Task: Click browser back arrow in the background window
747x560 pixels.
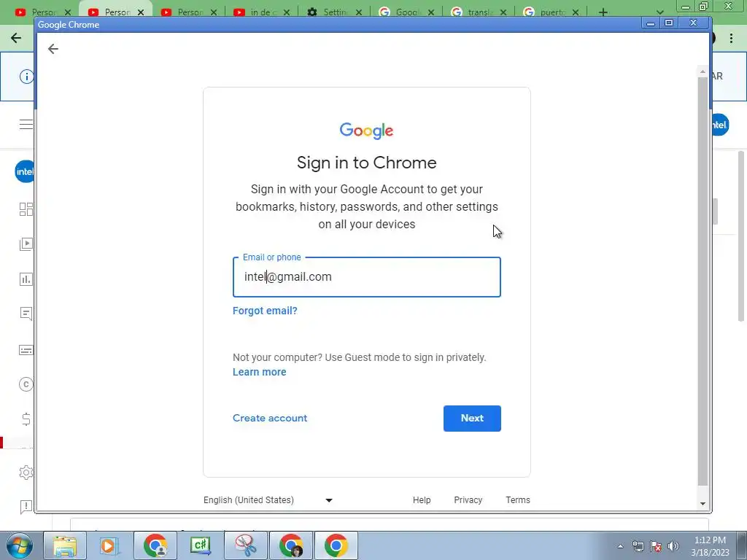Action: (x=16, y=38)
